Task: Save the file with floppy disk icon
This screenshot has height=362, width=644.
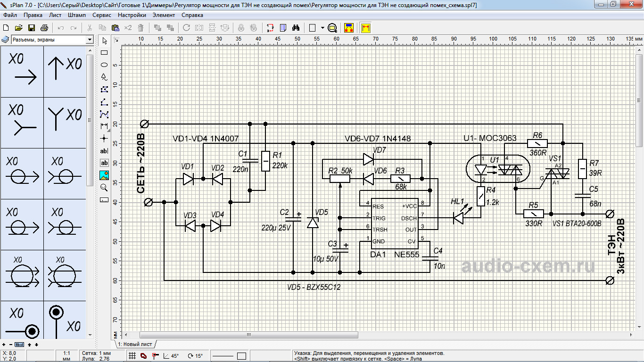Action: [32, 28]
